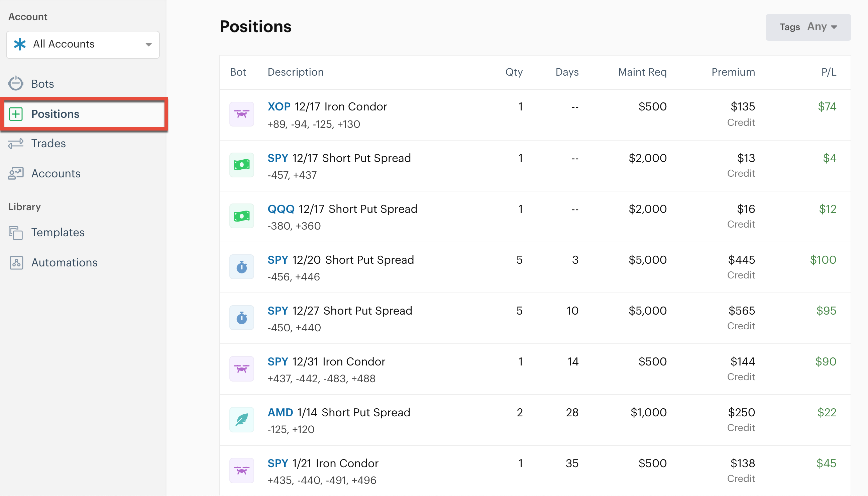The width and height of the screenshot is (868, 496).
Task: Click the Premium column header
Action: click(x=733, y=72)
